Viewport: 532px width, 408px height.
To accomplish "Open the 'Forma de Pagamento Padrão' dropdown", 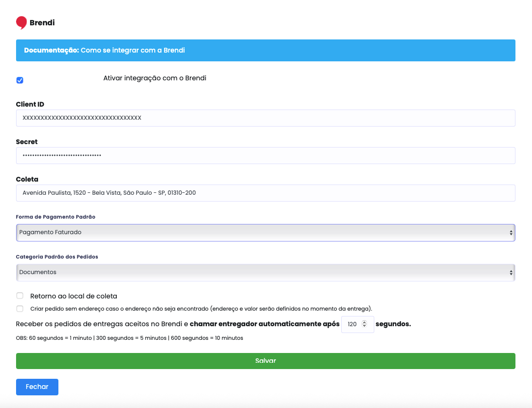I will click(266, 232).
